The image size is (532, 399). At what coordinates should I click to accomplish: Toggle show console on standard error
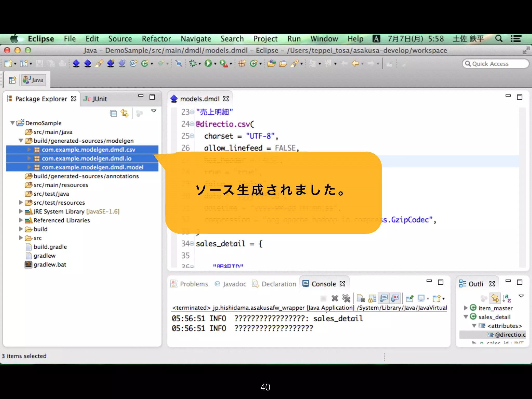(395, 298)
